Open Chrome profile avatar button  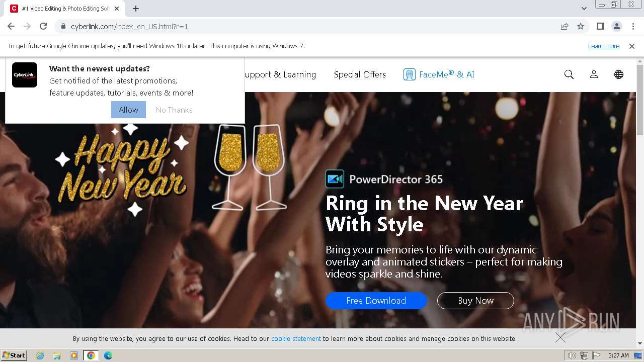pyautogui.click(x=616, y=26)
